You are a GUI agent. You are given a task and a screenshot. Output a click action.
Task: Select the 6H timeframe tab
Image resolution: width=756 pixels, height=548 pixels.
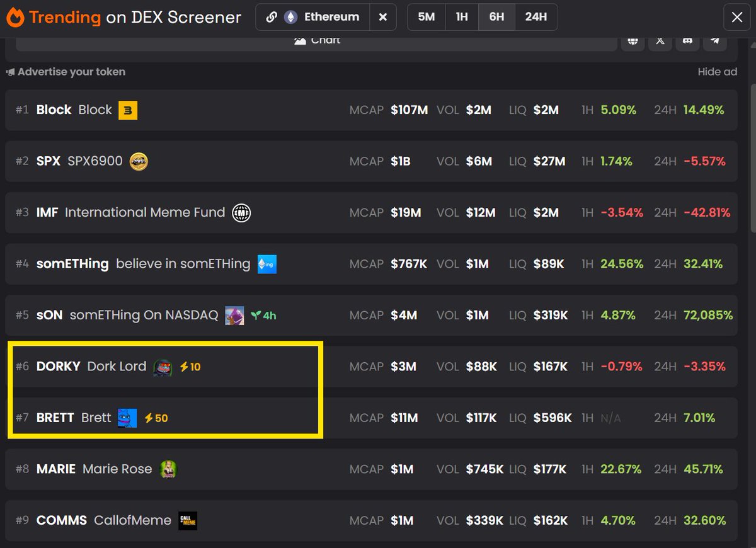pos(496,17)
